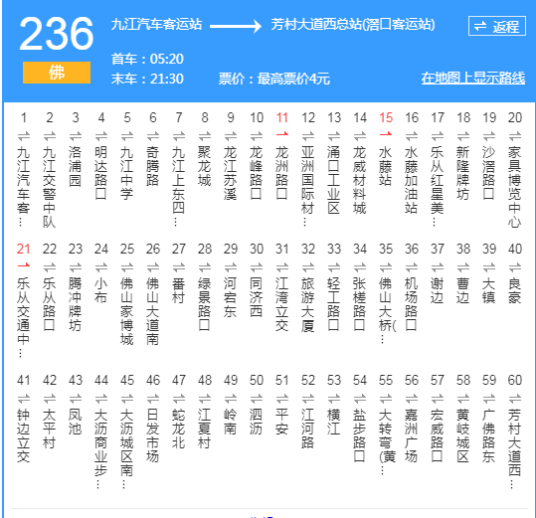Viewport: 536px width, 518px height.
Task: Select stop 河宕东
Action: tap(230, 297)
